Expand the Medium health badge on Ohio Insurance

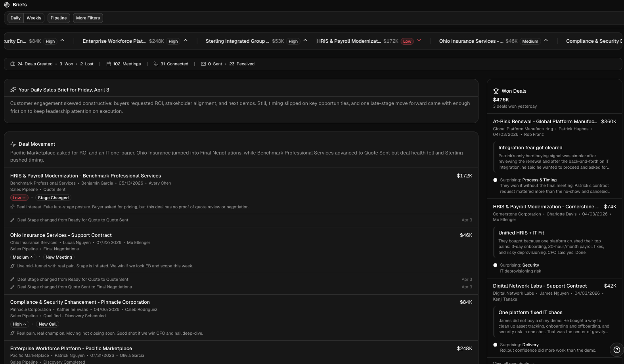pyautogui.click(x=23, y=257)
